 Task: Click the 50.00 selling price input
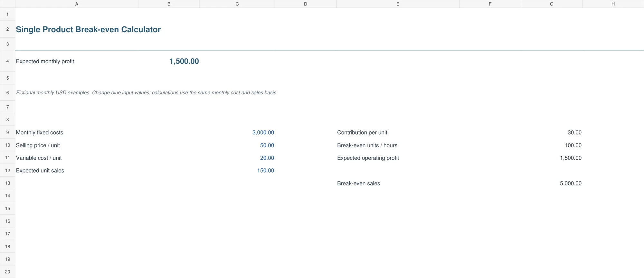pyautogui.click(x=267, y=145)
